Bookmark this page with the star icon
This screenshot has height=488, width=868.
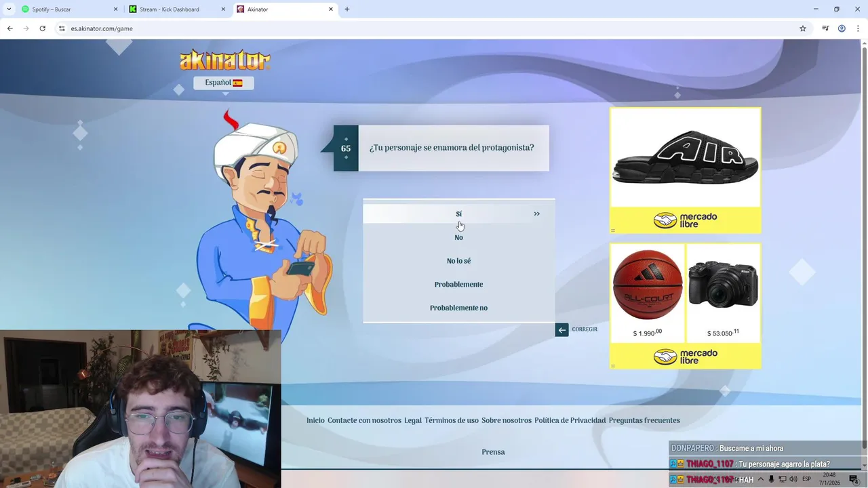tap(803, 28)
